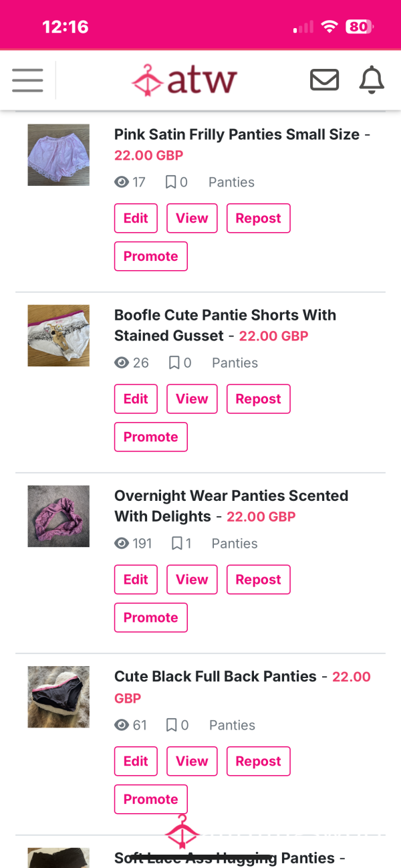Open the Overnight Wear Panties title link
This screenshot has width=401, height=868.
click(231, 506)
